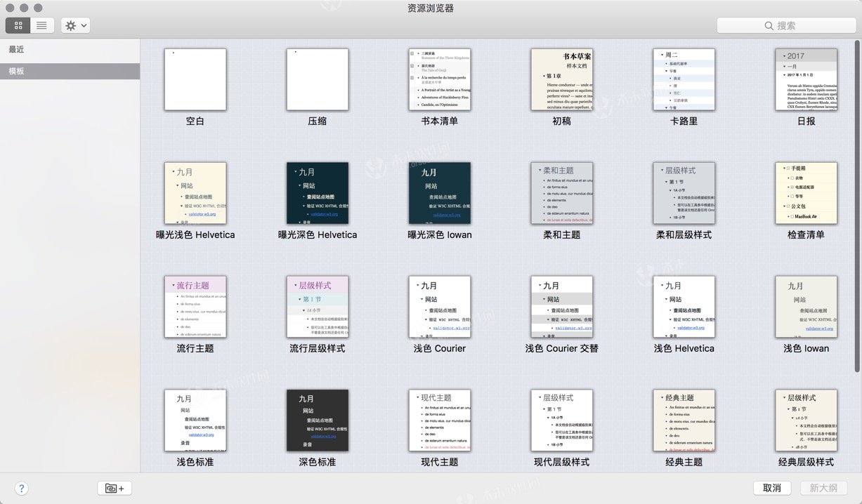Select the 空白 blank template
This screenshot has height=504, width=862.
195,79
